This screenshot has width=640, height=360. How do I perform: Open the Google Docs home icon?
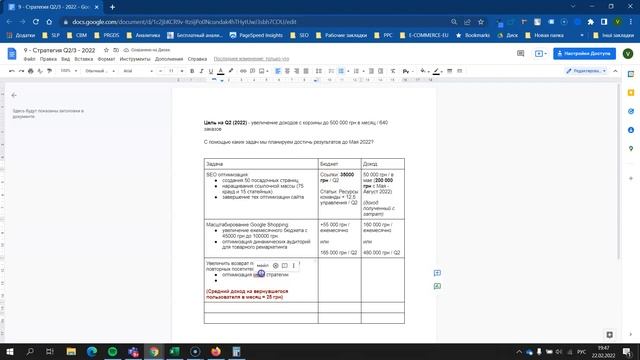click(x=12, y=53)
